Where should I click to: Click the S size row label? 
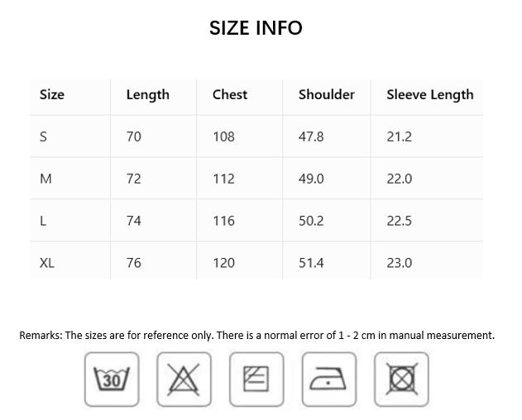point(43,136)
